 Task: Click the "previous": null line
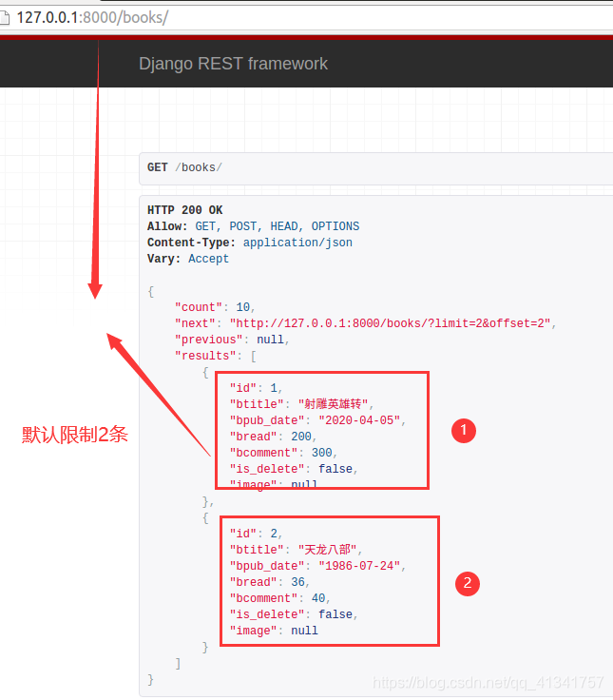point(232,340)
